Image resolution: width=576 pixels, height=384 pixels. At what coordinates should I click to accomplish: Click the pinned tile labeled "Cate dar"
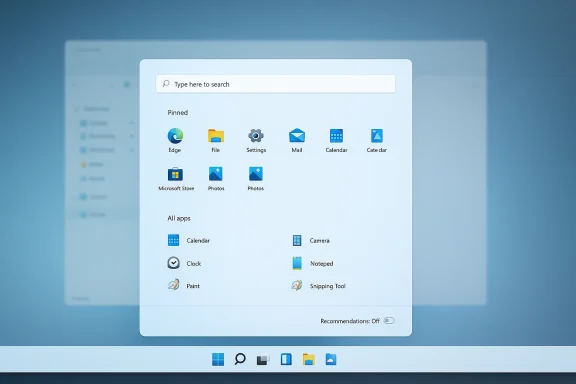(377, 140)
